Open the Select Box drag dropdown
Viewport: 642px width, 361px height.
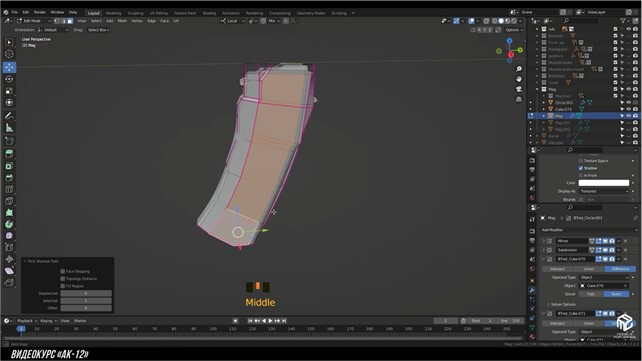[x=98, y=30]
